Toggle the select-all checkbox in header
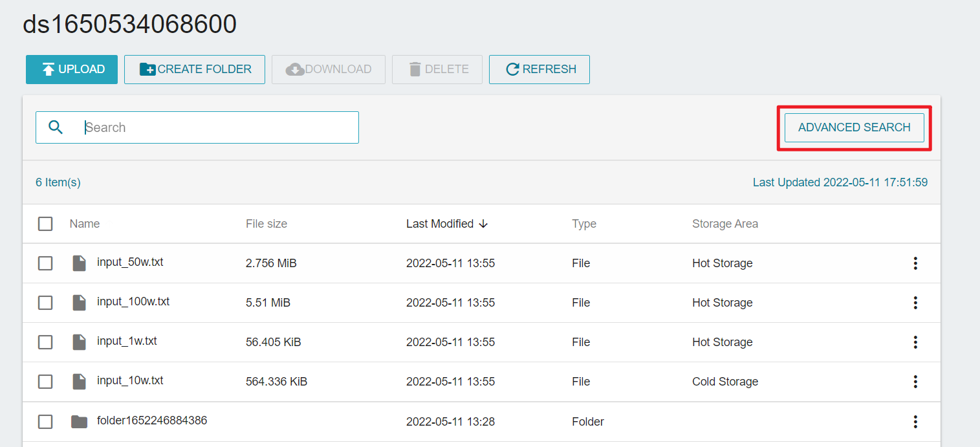The width and height of the screenshot is (980, 447). click(45, 224)
